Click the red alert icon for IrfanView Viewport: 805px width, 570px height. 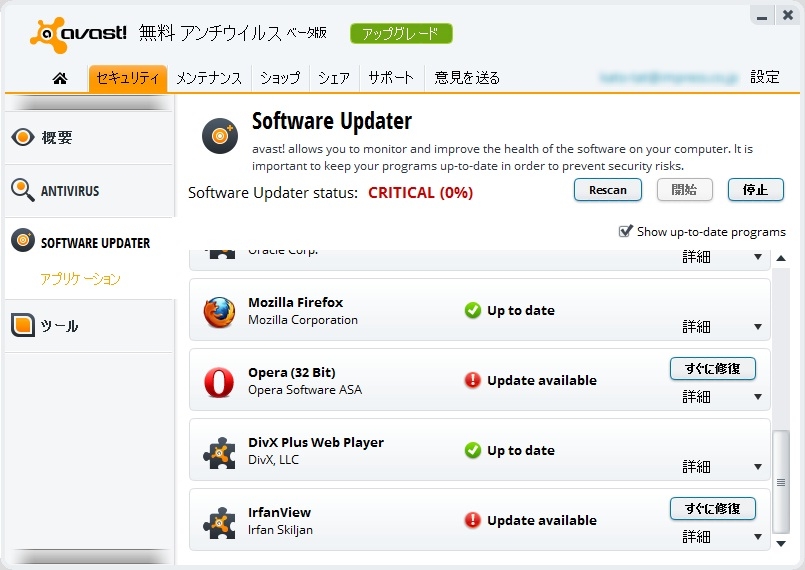472,520
